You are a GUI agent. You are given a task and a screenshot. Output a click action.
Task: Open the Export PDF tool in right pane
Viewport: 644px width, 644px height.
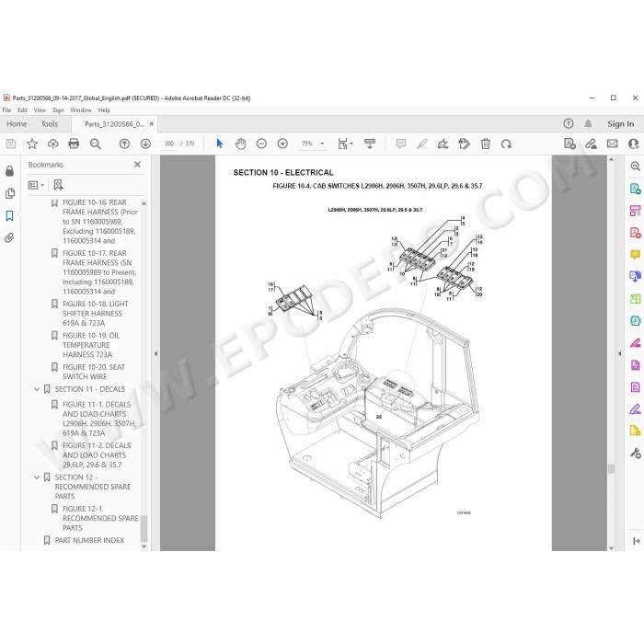(x=635, y=189)
